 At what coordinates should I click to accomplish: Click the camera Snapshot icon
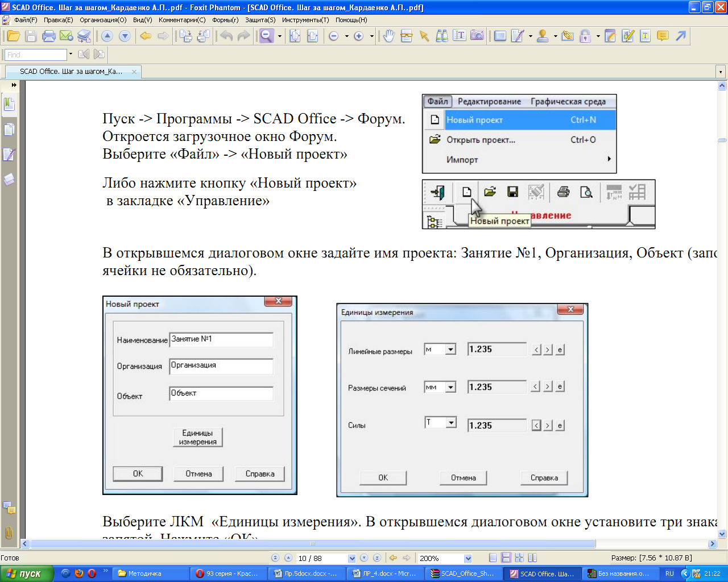477,36
